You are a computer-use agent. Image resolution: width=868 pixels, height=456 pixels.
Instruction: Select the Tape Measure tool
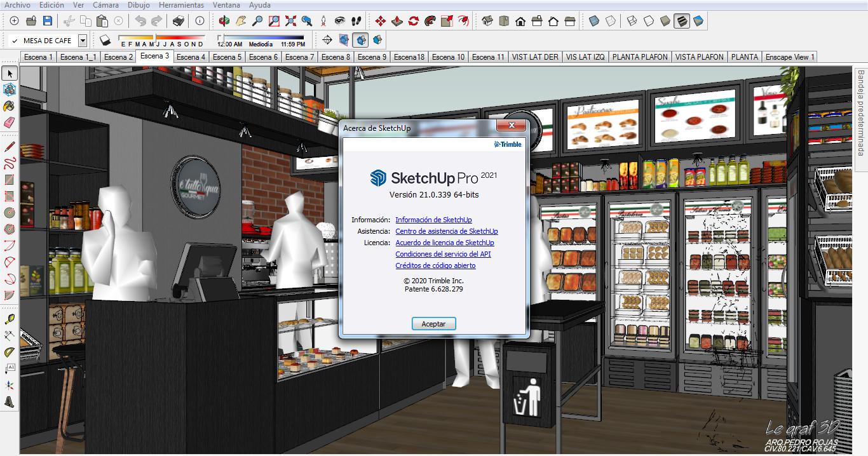[10, 319]
